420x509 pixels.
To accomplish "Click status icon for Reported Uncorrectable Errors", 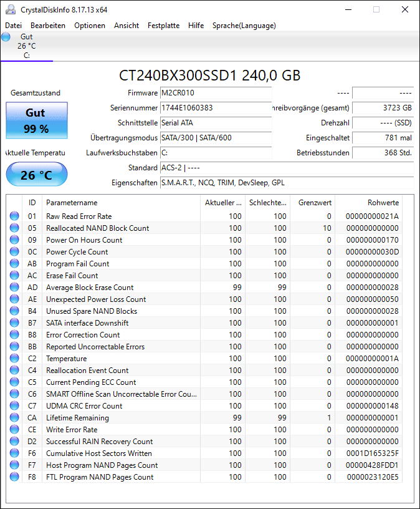I will pos(14,346).
